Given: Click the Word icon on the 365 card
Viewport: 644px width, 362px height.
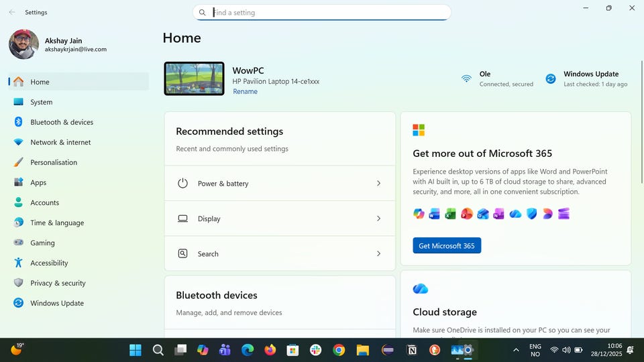Looking at the screenshot, I should point(434,214).
